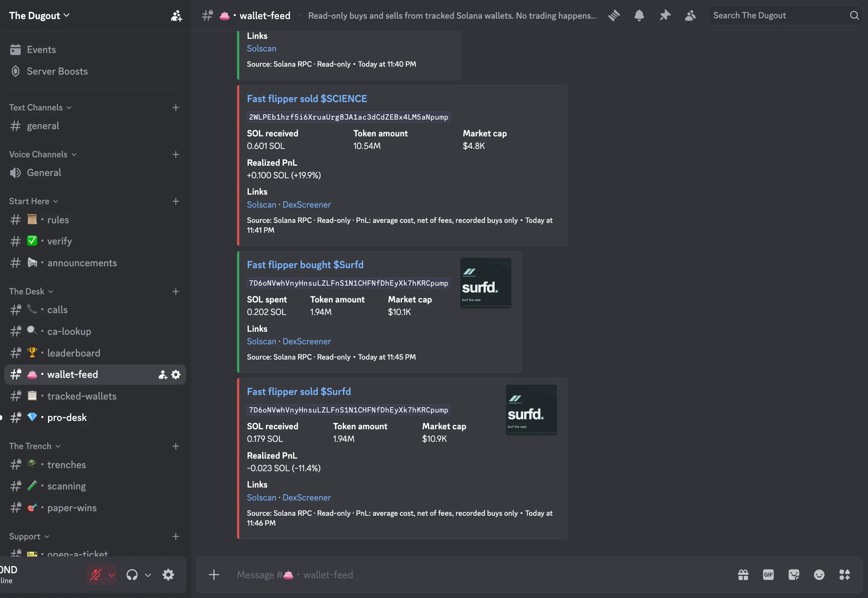The image size is (868, 598).
Task: Open the calls channel
Action: click(x=95, y=310)
